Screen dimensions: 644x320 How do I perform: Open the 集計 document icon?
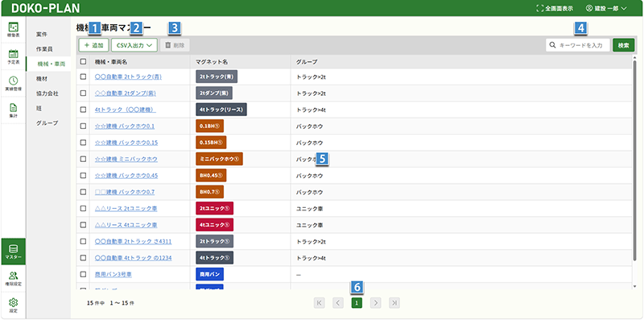coord(13,108)
